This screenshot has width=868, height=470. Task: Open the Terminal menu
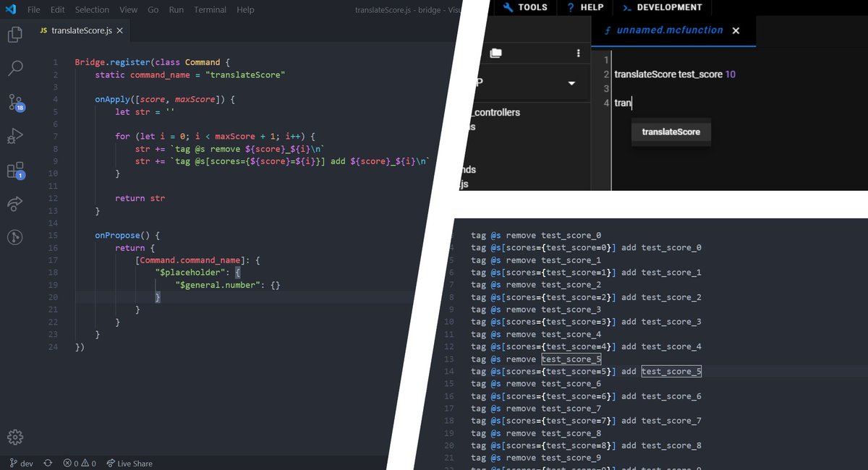pyautogui.click(x=210, y=9)
